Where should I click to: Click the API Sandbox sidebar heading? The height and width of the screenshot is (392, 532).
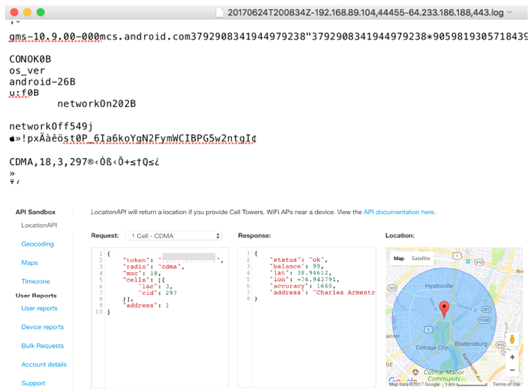[35, 212]
